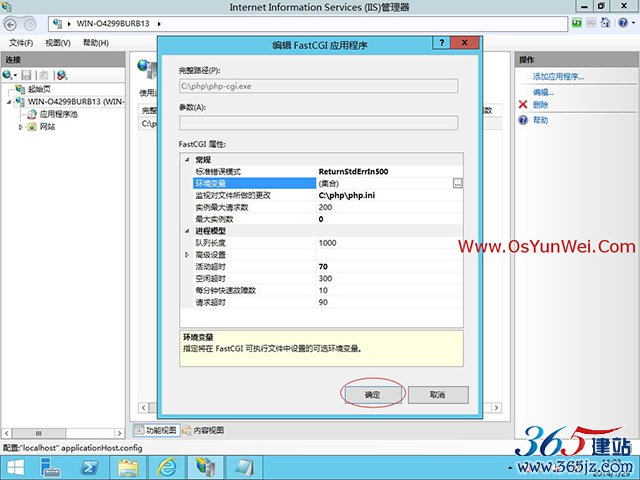Image resolution: width=640 pixels, height=480 pixels.
Task: Click the C:\php\php.ini value
Action: (x=347, y=195)
